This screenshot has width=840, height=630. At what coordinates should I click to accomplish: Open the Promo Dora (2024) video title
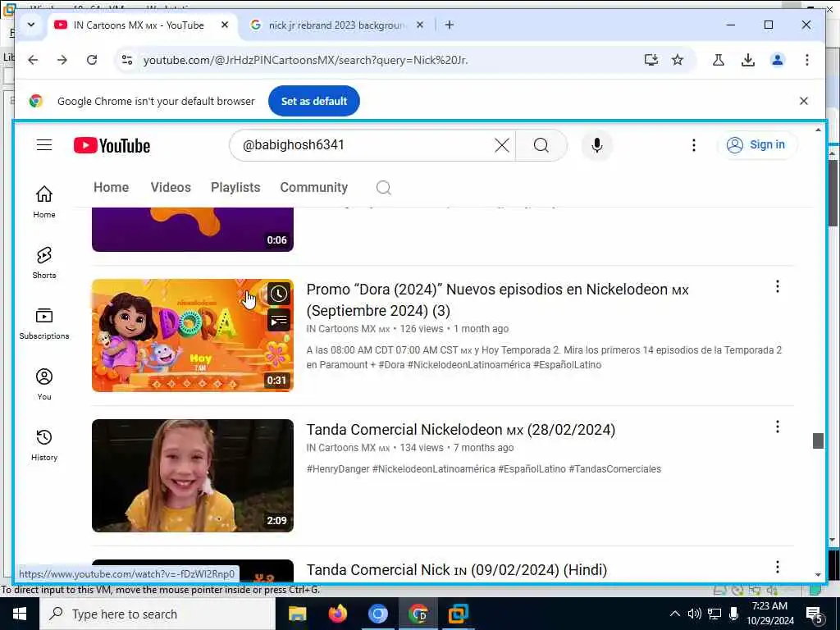point(497,300)
